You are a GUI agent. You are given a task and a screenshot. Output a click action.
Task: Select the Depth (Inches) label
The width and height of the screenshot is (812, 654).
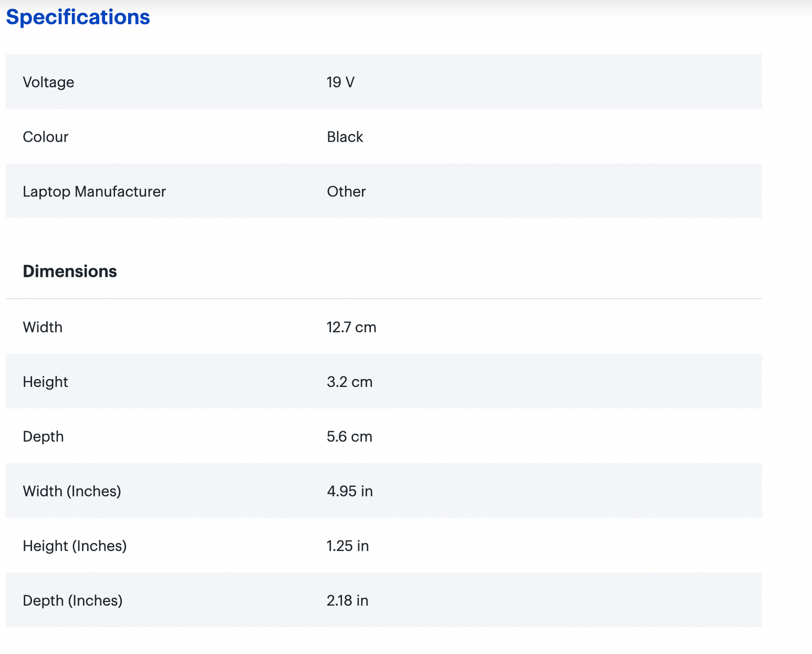click(x=72, y=600)
